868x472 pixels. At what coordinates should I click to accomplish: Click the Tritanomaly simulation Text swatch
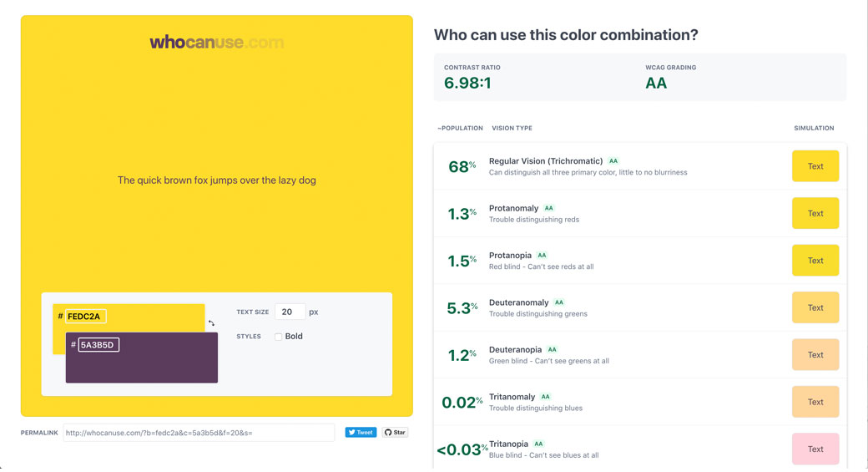pos(815,402)
